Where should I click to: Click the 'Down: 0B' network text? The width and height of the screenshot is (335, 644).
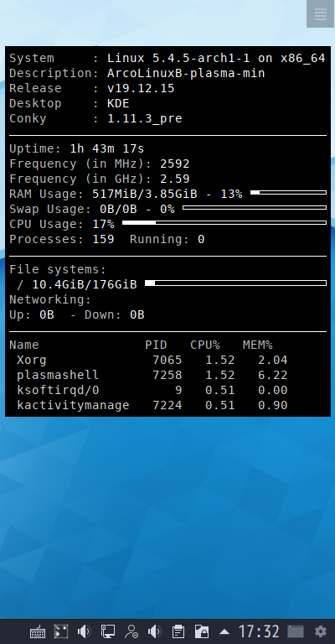click(x=115, y=314)
